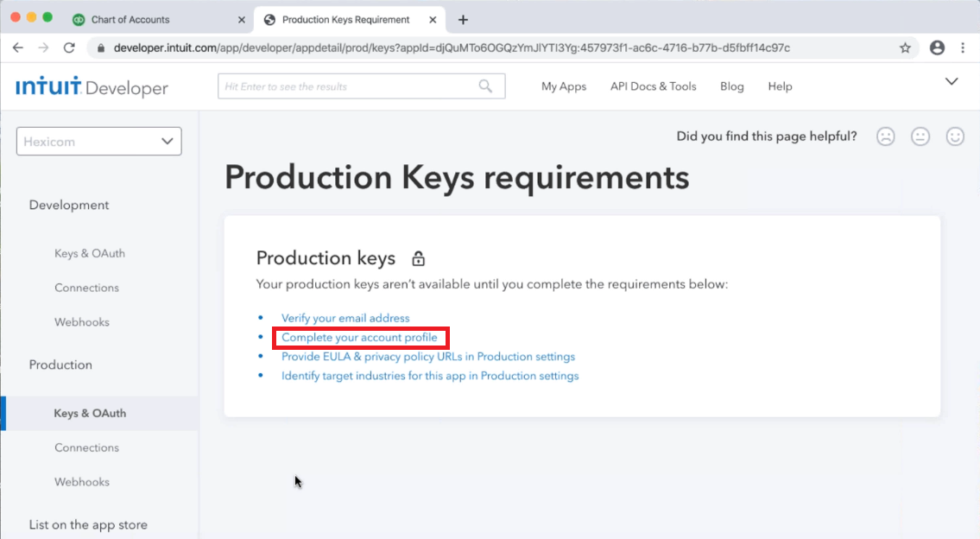Click the 'Did you find this page helpful?' text

pyautogui.click(x=766, y=136)
